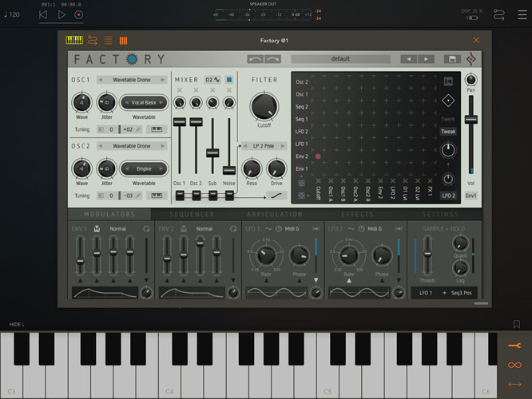Select the next filter type after LP 2 Pole
The image size is (532, 399).
coord(282,146)
